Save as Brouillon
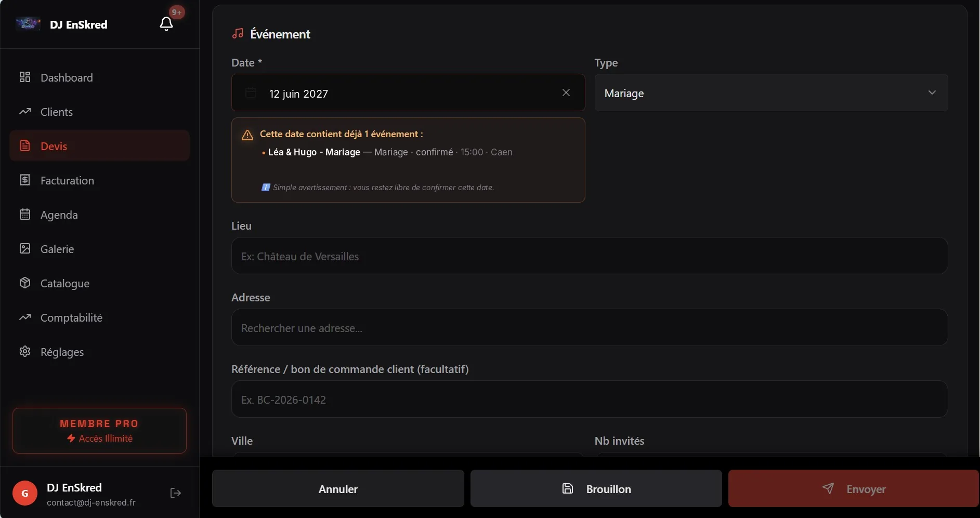 pos(596,488)
